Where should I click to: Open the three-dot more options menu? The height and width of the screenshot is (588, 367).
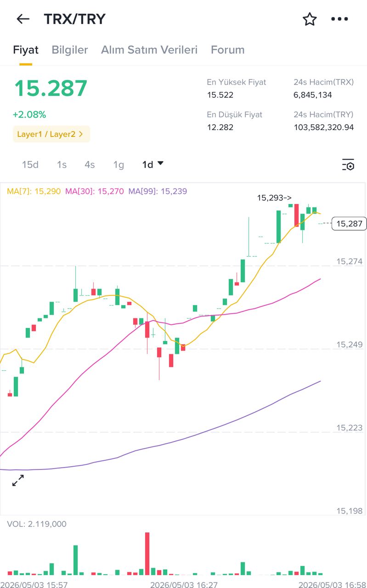click(339, 19)
